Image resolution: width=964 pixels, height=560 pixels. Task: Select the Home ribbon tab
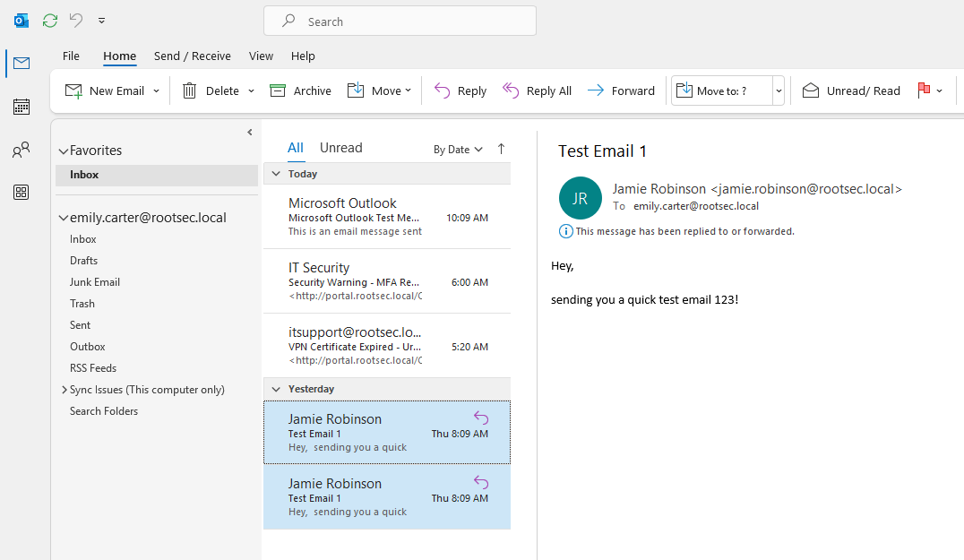click(119, 56)
